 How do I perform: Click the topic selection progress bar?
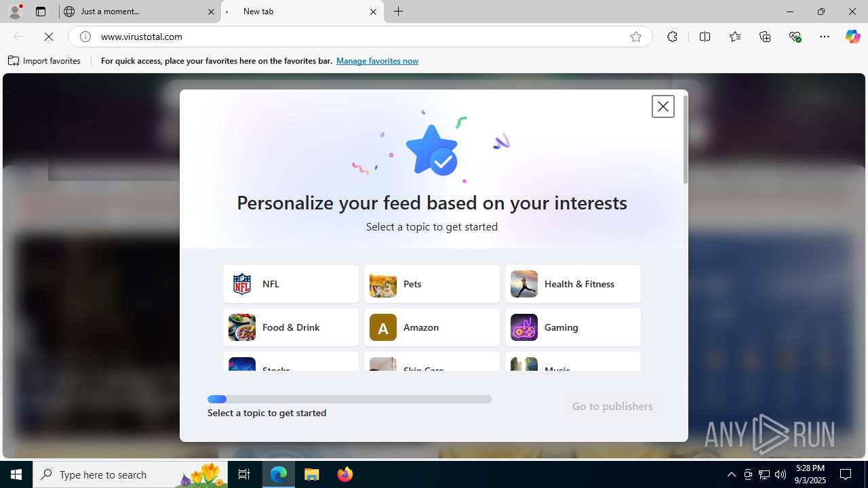click(x=350, y=399)
